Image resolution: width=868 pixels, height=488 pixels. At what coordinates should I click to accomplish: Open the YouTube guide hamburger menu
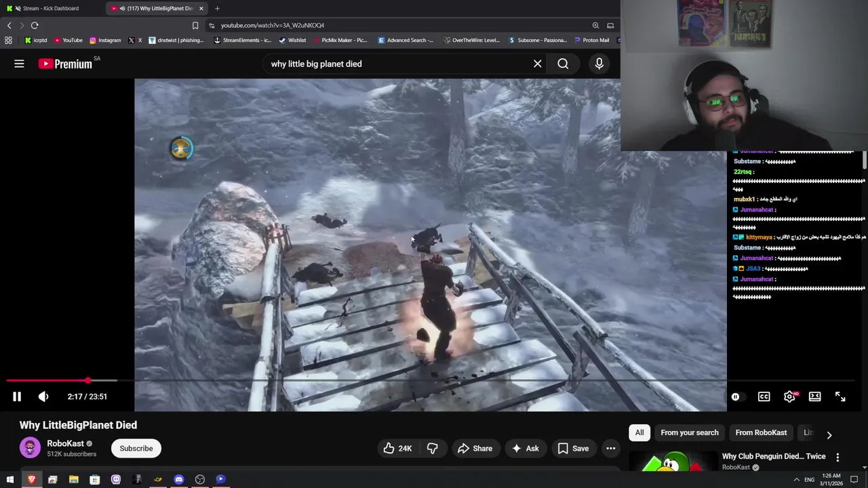[x=19, y=64]
